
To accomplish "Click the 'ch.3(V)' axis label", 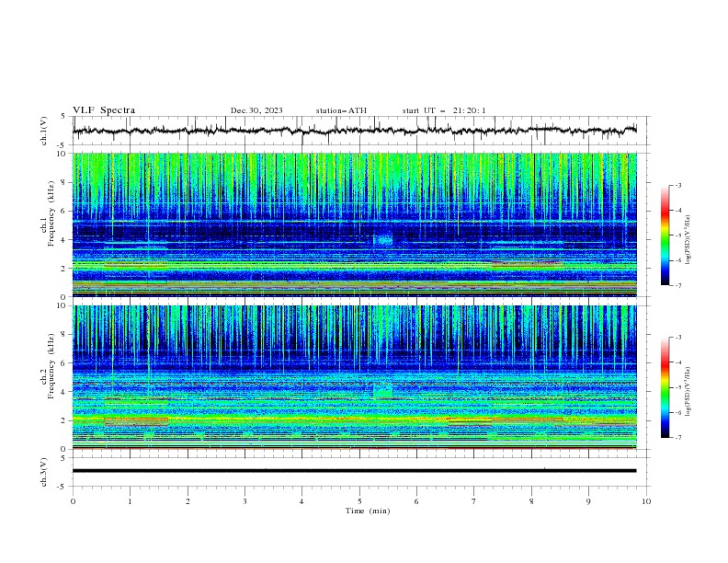I will 44,472.
